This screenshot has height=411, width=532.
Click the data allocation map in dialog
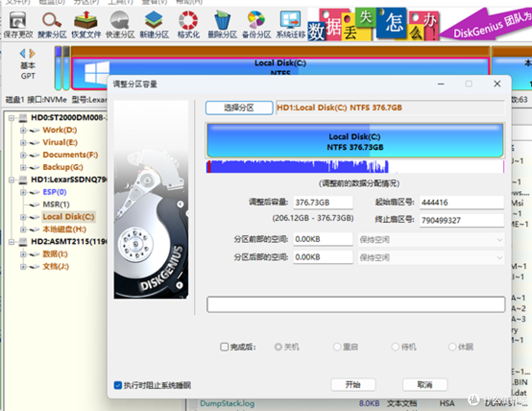(355, 166)
